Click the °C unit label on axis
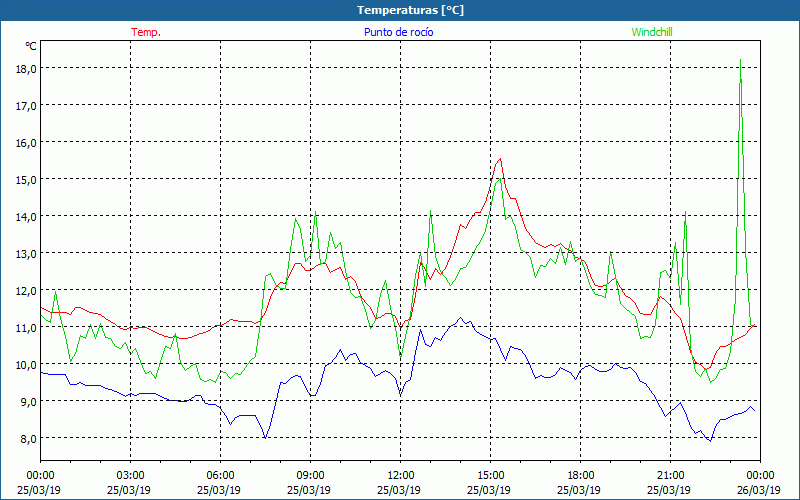This screenshot has width=800, height=500. [x=31, y=46]
